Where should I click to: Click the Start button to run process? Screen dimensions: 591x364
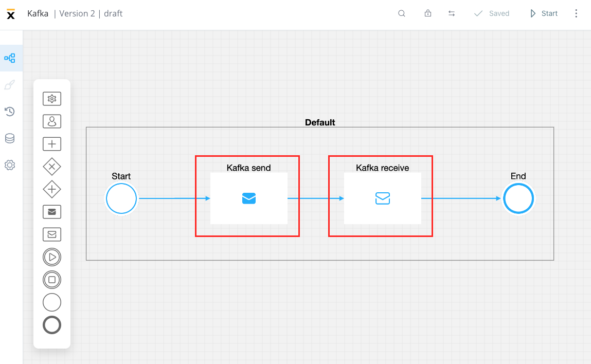544,13
